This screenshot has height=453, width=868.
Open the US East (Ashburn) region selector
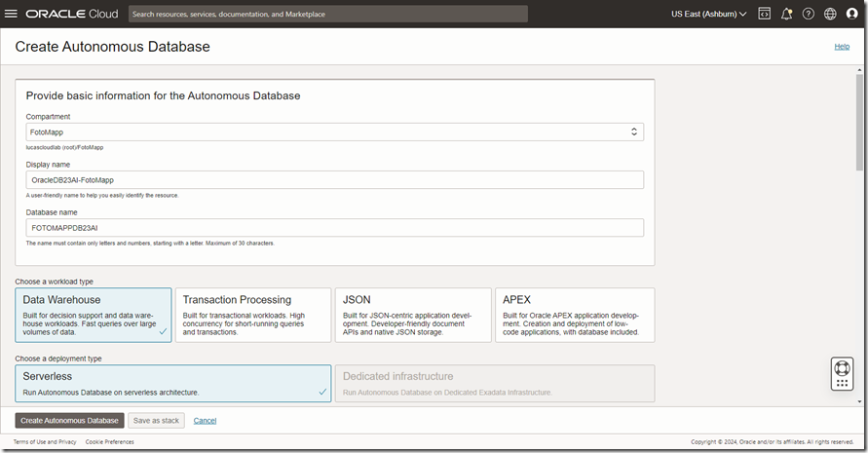[x=708, y=14]
